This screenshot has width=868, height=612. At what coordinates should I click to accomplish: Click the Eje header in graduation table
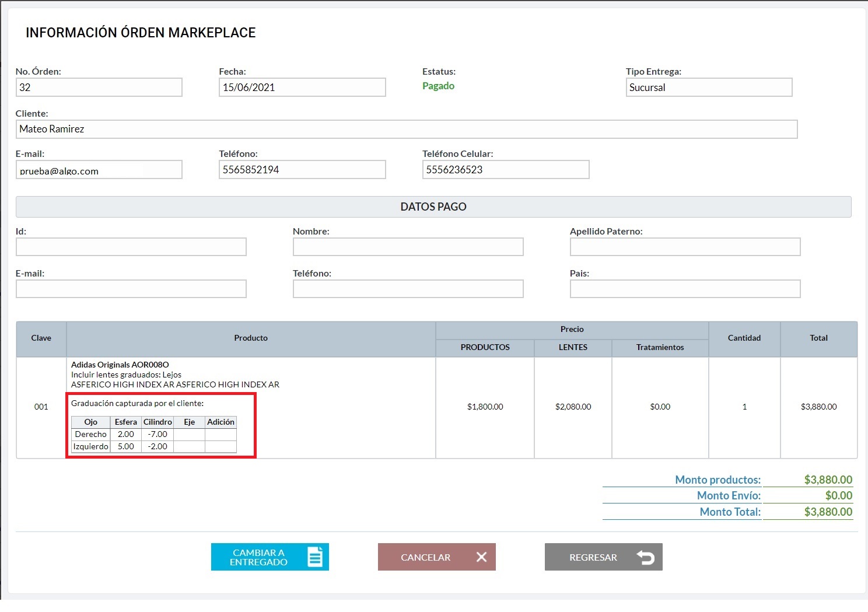[190, 422]
